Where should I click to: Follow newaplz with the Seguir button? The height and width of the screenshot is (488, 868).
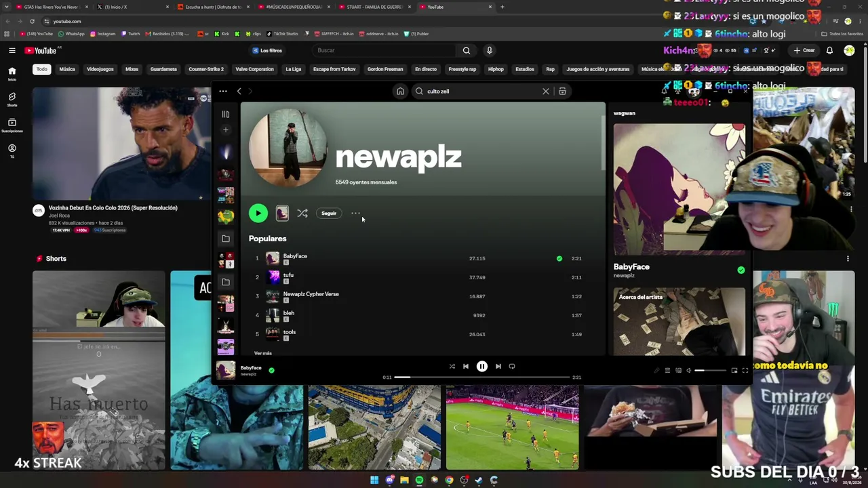click(329, 213)
